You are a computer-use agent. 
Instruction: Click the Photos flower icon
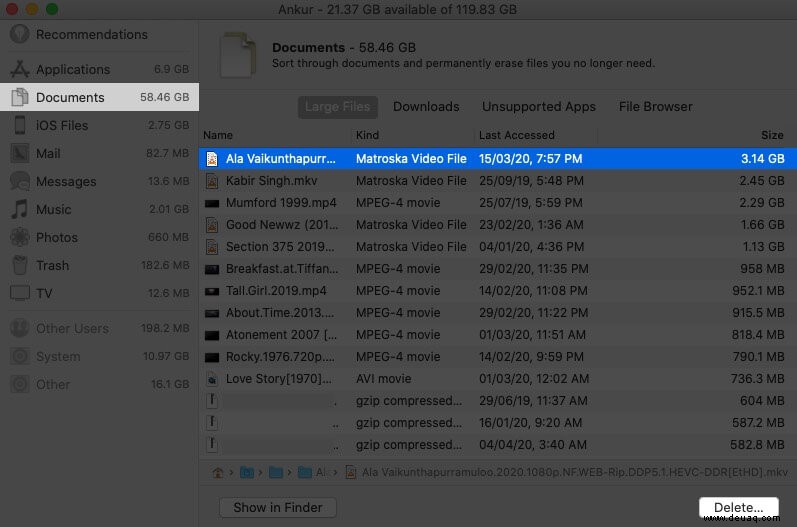[20, 237]
